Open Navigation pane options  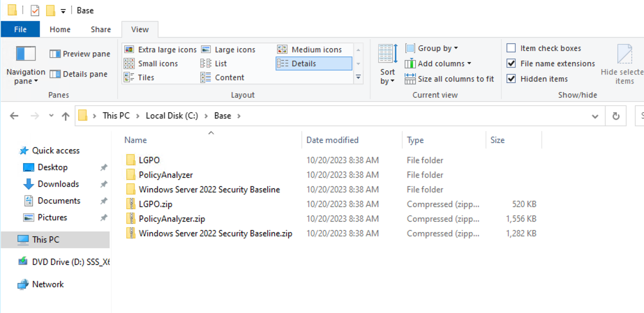point(25,65)
